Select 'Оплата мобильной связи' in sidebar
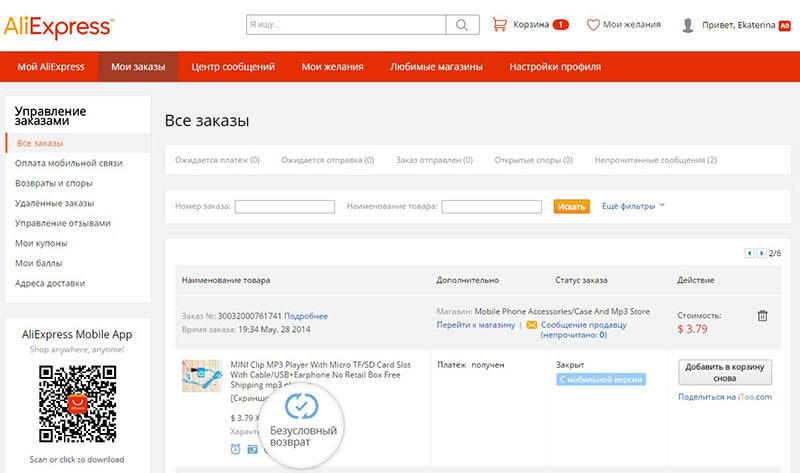The height and width of the screenshot is (473, 800). point(68,163)
